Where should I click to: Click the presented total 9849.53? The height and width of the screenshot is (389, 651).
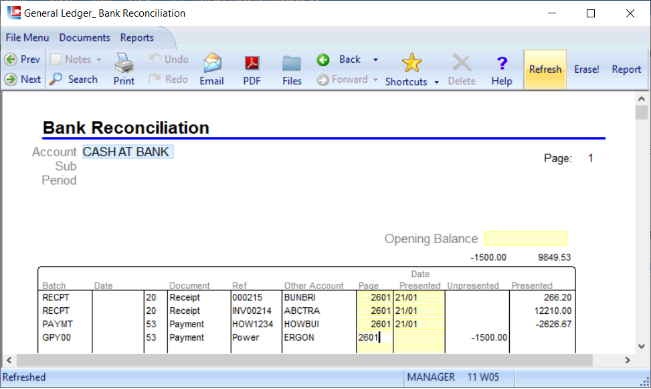(x=554, y=257)
